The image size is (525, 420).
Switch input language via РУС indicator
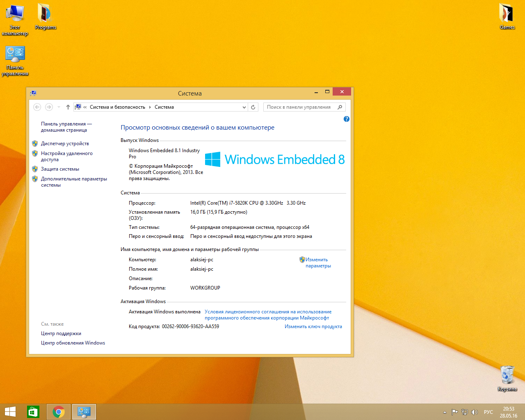pos(488,412)
